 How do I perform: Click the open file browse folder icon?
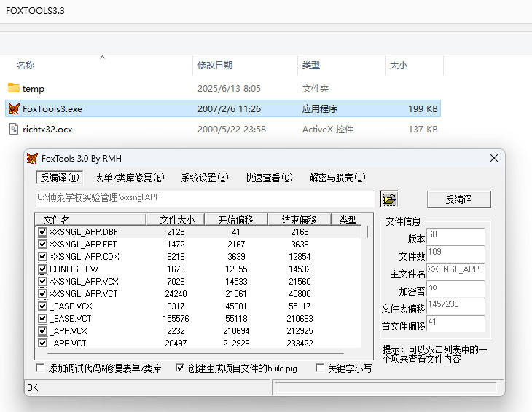390,199
